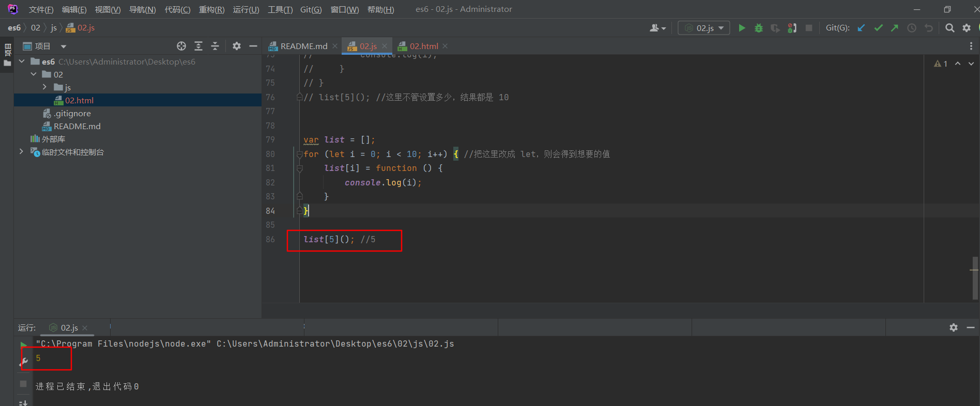980x406 pixels.
Task: Open 导航(N) menu
Action: tap(142, 9)
